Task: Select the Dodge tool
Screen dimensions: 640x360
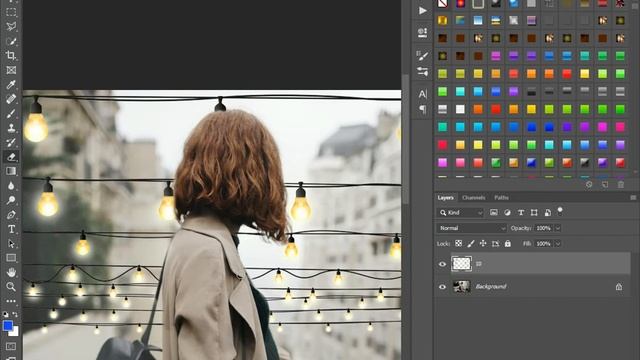Action: tap(11, 200)
